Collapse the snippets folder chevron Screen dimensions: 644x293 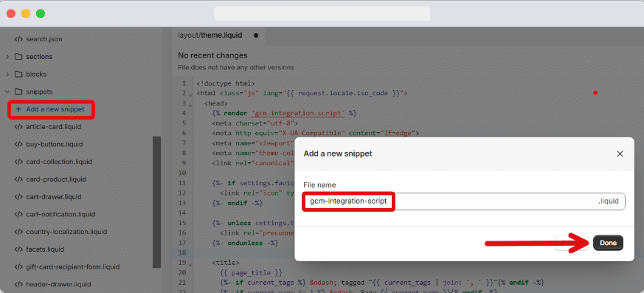[x=7, y=92]
